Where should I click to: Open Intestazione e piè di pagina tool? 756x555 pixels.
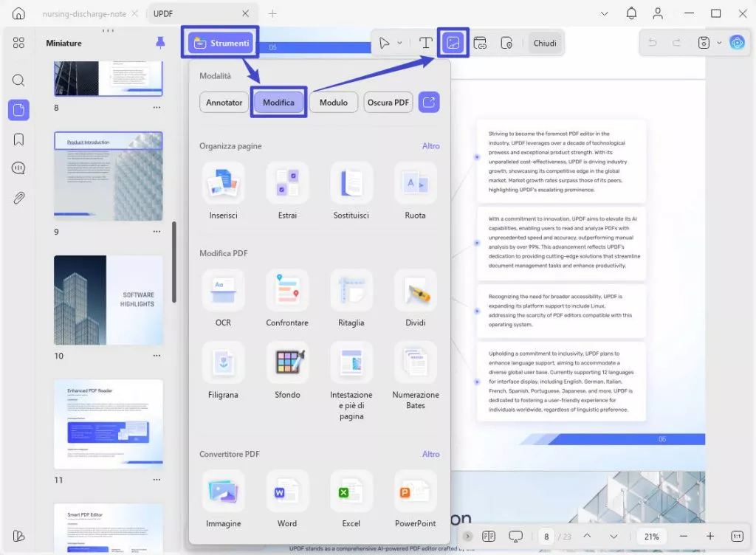[351, 362]
